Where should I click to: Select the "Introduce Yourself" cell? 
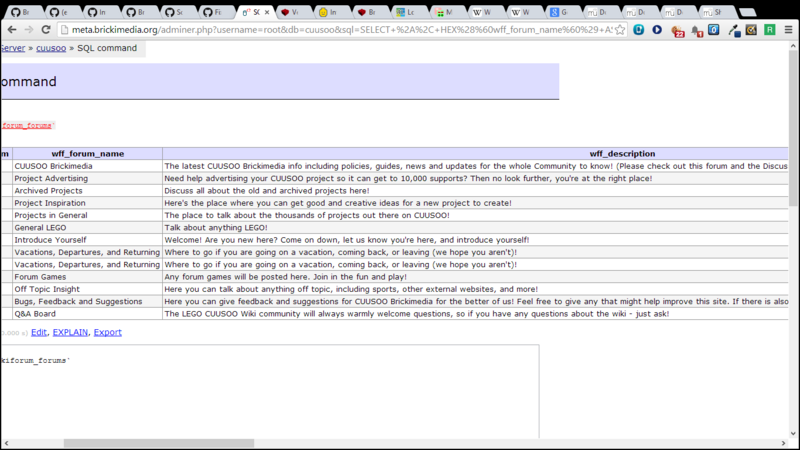tap(88, 240)
